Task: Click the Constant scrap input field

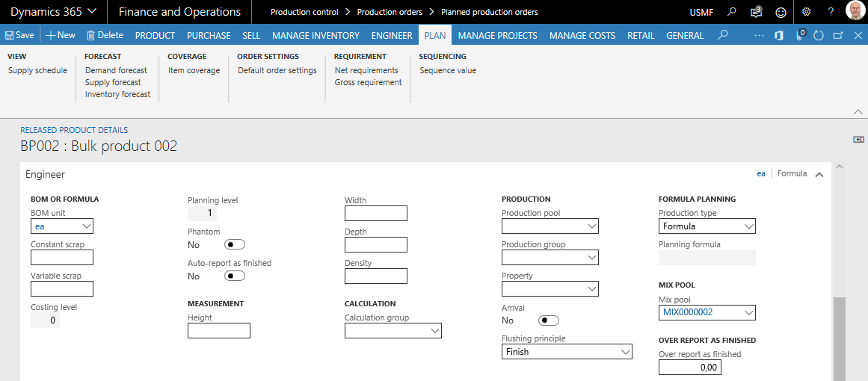Action: coord(62,258)
